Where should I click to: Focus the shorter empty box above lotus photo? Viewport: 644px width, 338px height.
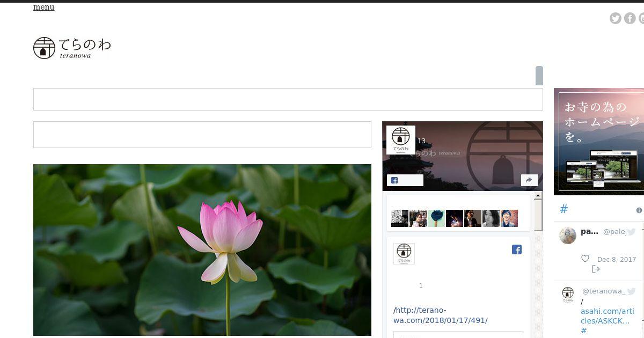[x=202, y=135]
